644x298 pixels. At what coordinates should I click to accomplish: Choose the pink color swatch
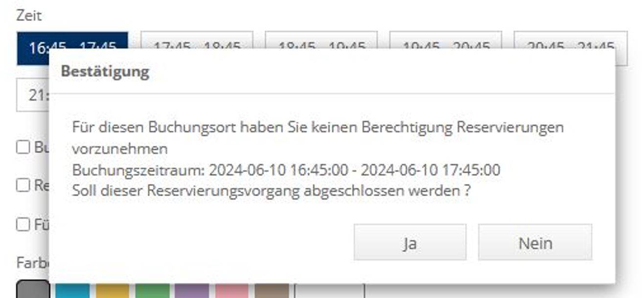coord(232,291)
